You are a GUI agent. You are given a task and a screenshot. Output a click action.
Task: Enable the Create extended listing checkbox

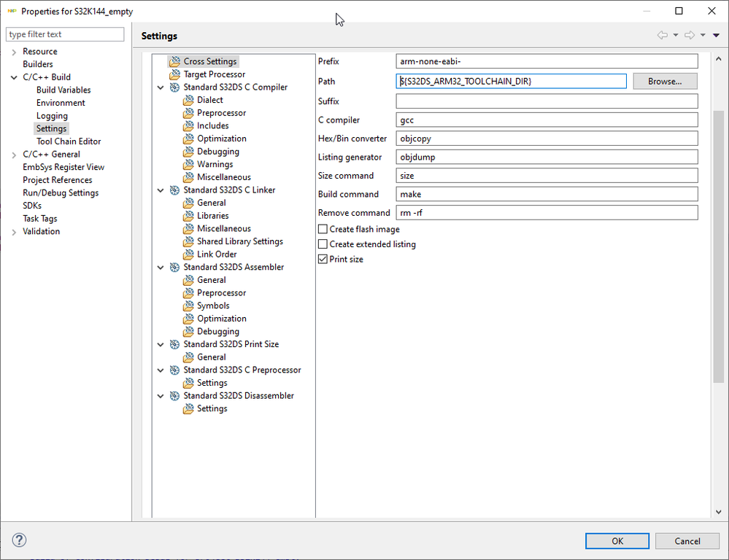(x=323, y=244)
